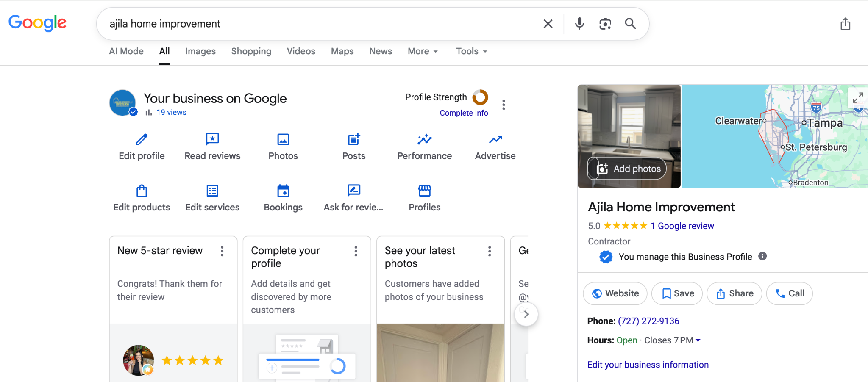The image size is (868, 382).
Task: Click Edit your business information link
Action: (648, 365)
